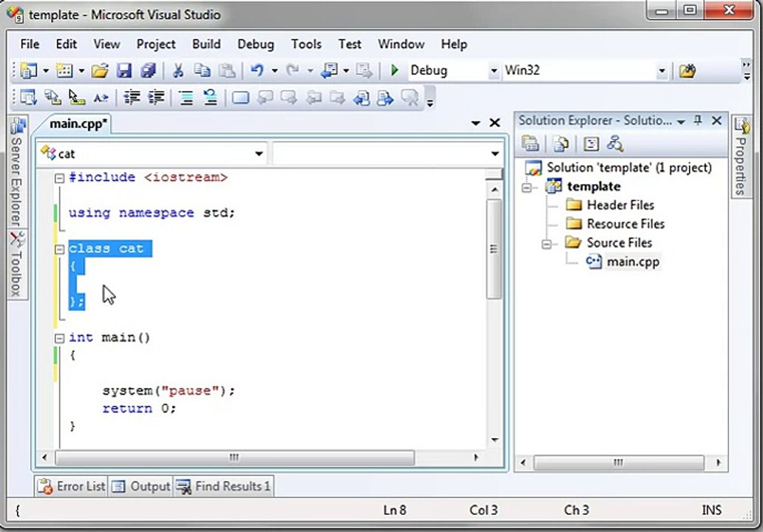763x532 pixels.
Task: Start debugging with the green play icon
Action: click(395, 71)
